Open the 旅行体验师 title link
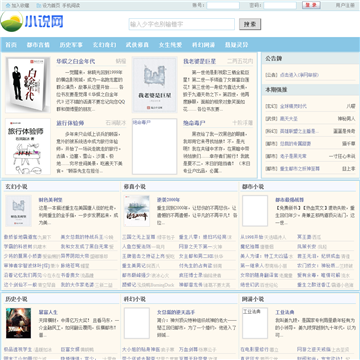 click(x=69, y=123)
